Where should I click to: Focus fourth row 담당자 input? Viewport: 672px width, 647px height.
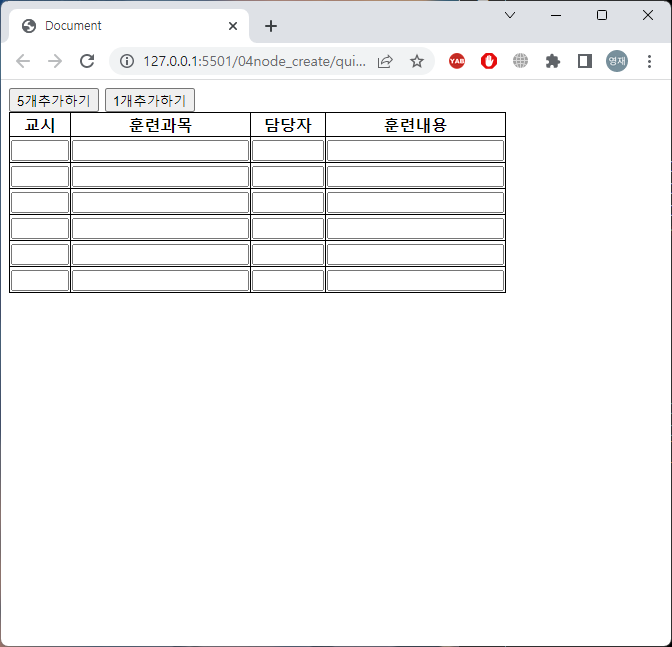(x=288, y=228)
